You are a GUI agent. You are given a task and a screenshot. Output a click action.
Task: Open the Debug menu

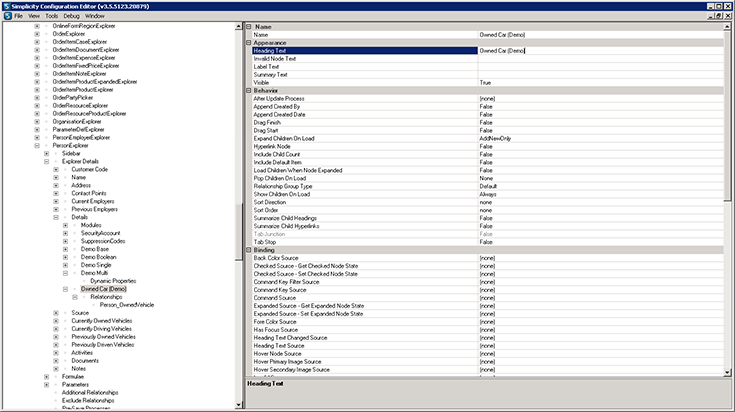(71, 16)
